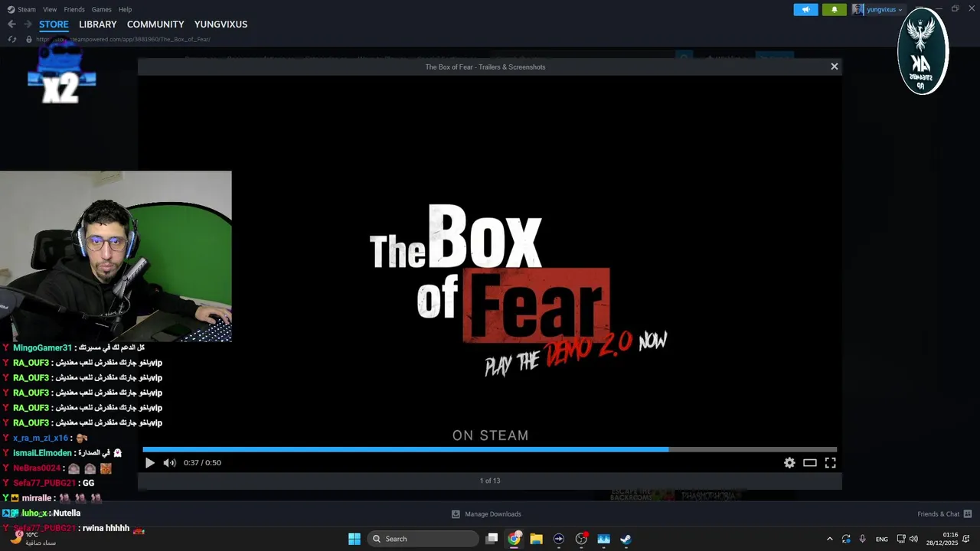Click the 'rwina hhhhh' chat message

(106, 528)
